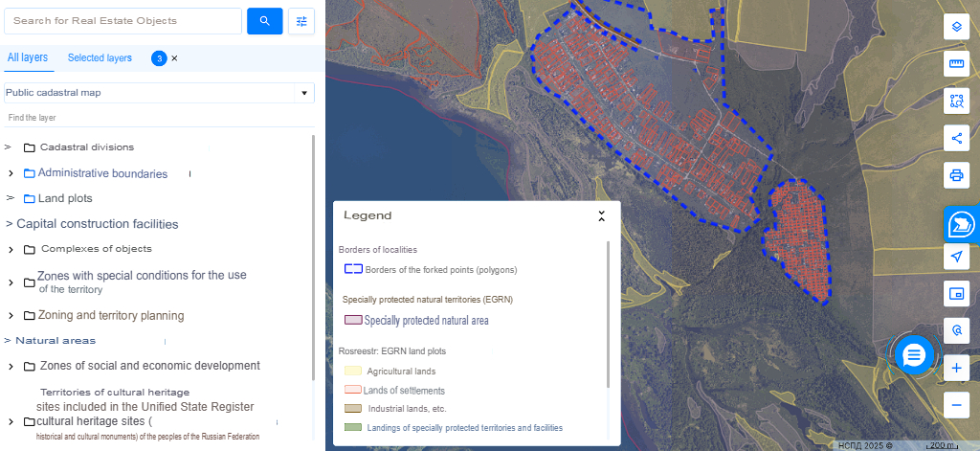Click the Search for Real Estate Objects field
This screenshot has height=451, width=980.
pyautogui.click(x=122, y=21)
